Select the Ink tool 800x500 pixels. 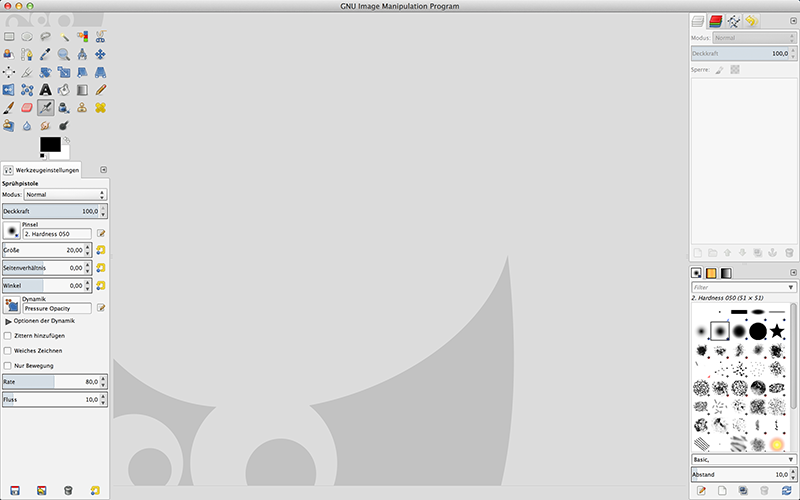(64, 108)
